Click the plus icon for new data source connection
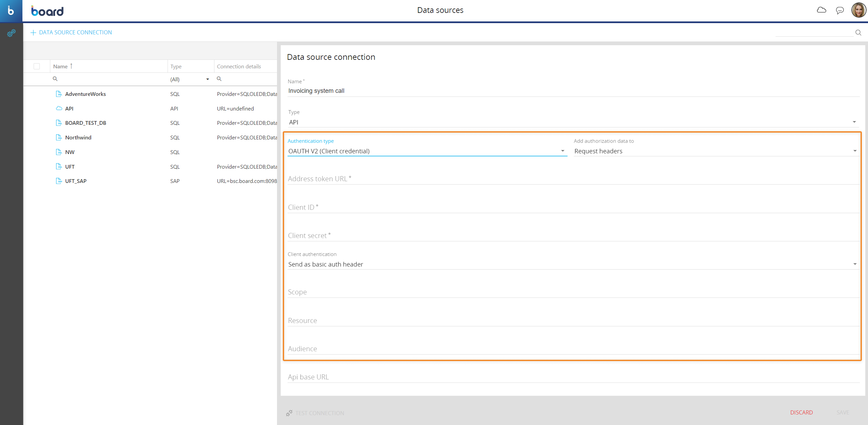 [x=33, y=33]
